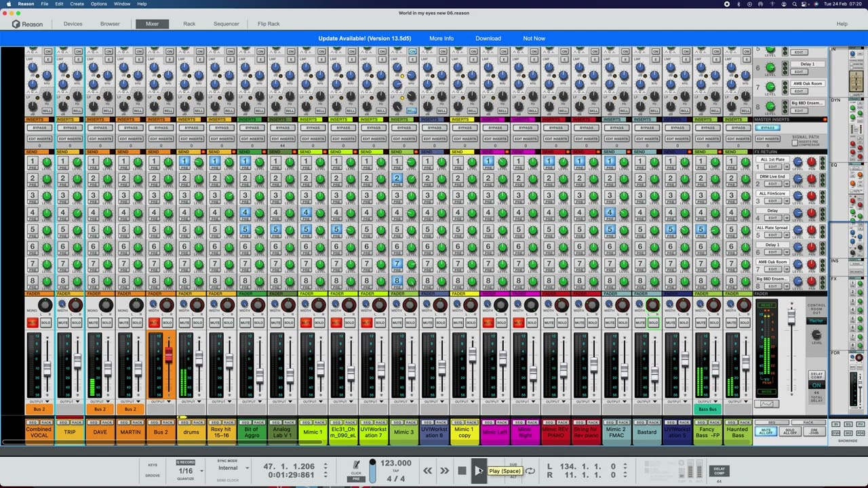Toggle Mute All Off button
The width and height of the screenshot is (868, 488).
pyautogui.click(x=767, y=431)
